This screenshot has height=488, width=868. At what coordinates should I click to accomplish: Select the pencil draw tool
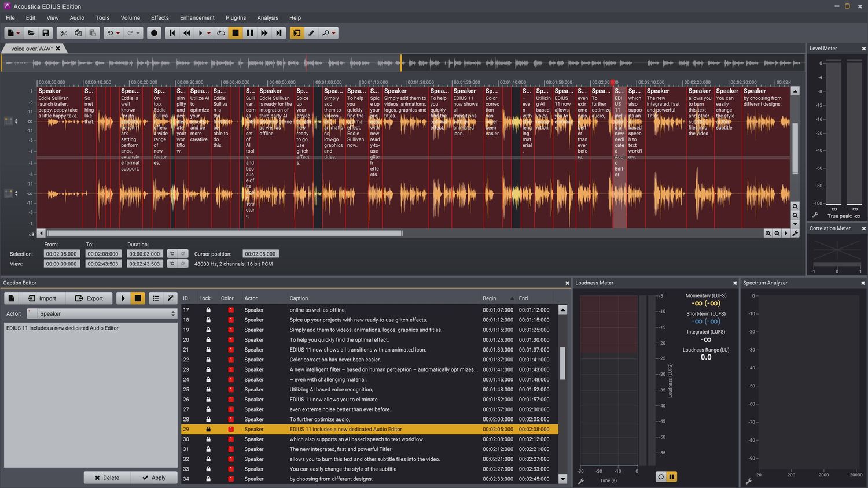[311, 33]
